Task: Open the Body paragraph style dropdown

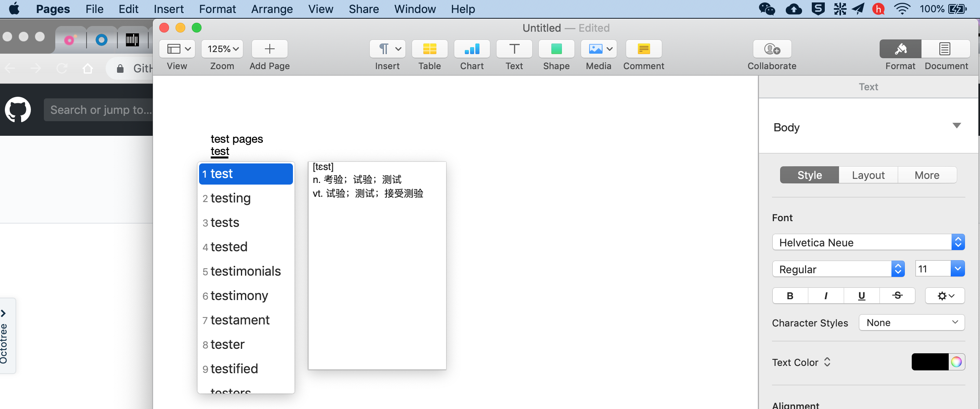Action: (957, 126)
